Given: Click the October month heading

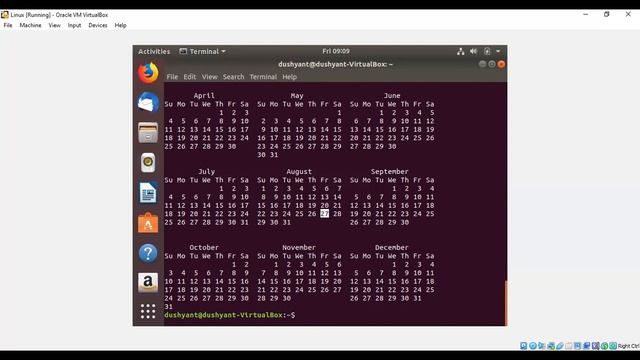Looking at the screenshot, I should coord(204,247).
